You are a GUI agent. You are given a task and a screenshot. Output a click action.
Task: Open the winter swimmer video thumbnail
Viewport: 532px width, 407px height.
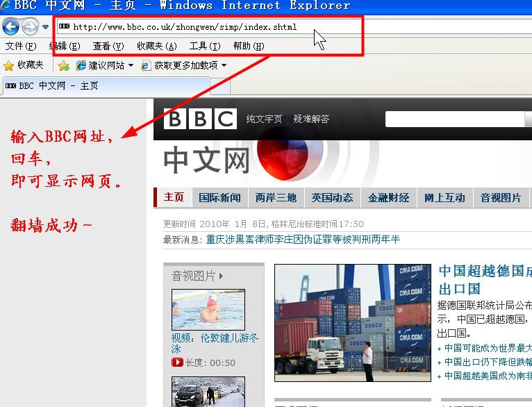click(208, 310)
